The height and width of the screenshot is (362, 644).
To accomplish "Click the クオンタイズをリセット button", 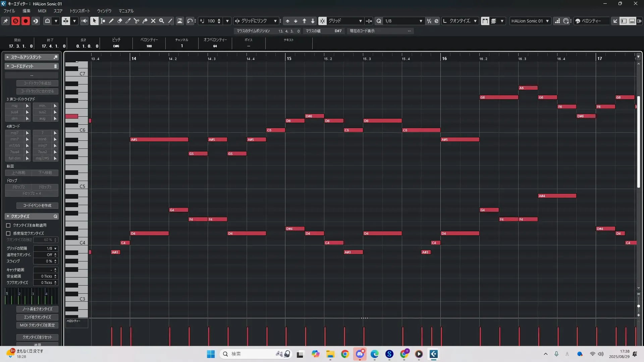I will coord(37,337).
